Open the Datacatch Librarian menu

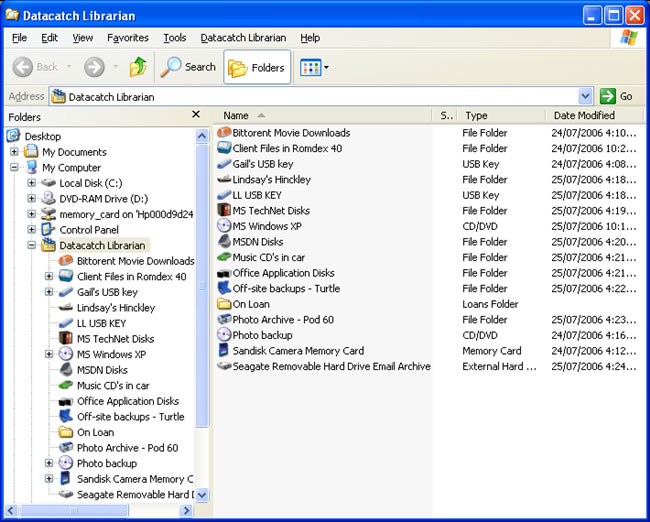click(243, 38)
